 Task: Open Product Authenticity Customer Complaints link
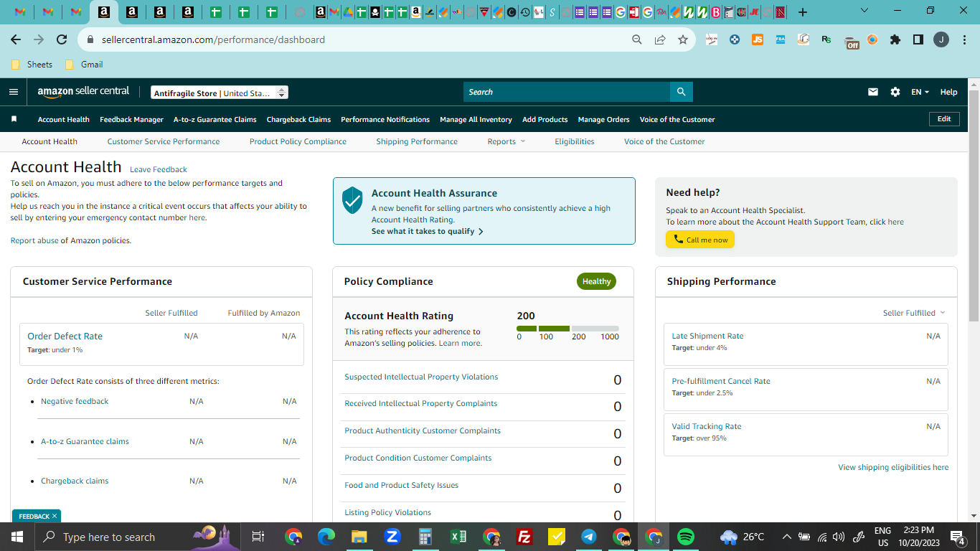click(423, 430)
